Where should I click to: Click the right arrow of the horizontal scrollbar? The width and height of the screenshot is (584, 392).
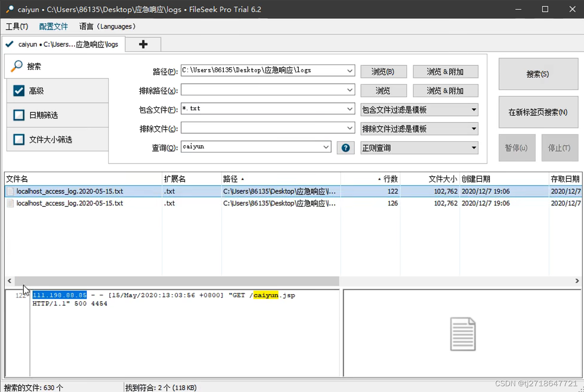577,281
